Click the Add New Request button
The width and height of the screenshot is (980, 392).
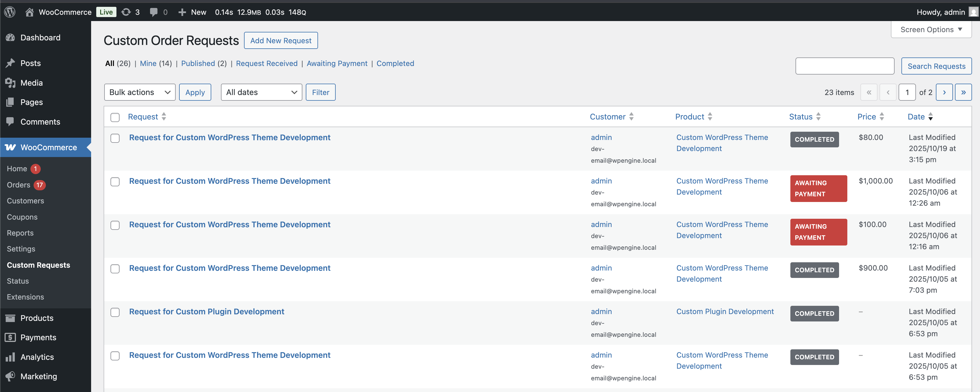point(280,40)
